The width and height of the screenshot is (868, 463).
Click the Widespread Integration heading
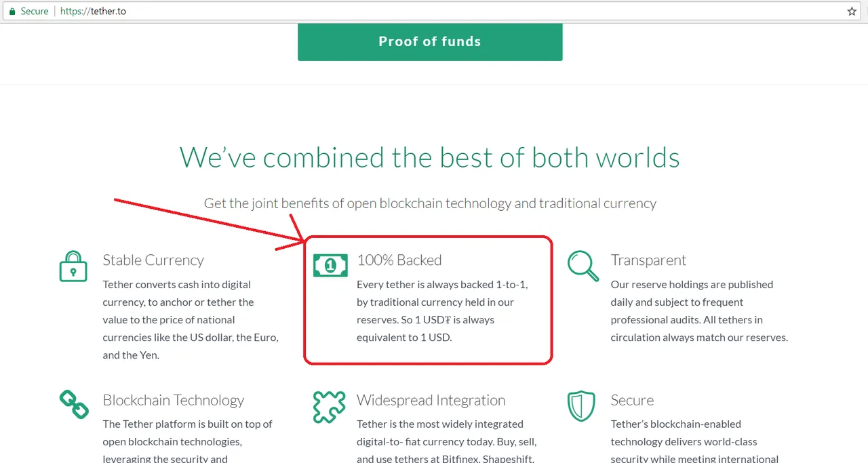pos(431,401)
